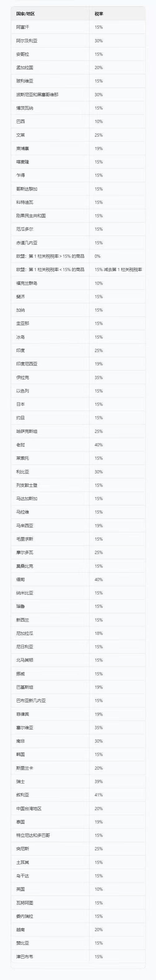Click the 英国 table row
156x980 pixels.
pyautogui.click(x=78, y=889)
